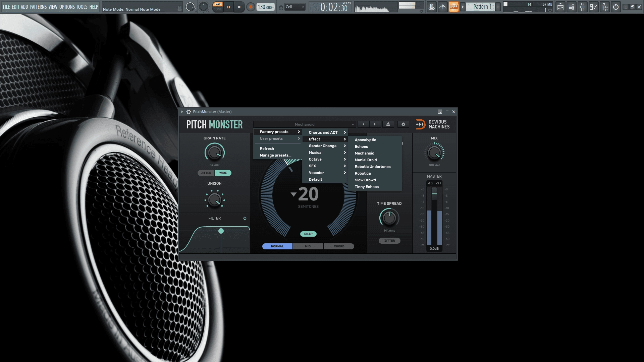Expand the User presets submenu
644x362 pixels.
277,139
